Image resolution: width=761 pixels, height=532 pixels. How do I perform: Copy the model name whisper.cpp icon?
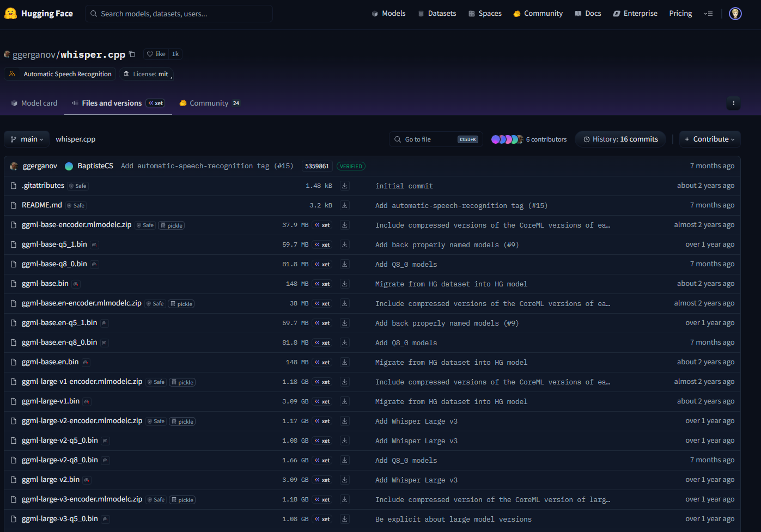pos(132,54)
